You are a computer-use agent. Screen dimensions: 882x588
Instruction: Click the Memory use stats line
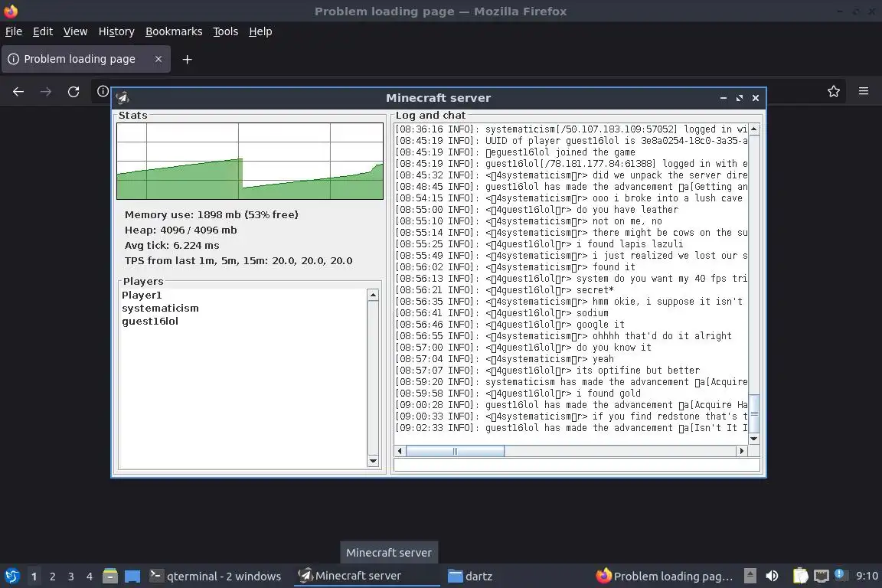(211, 214)
